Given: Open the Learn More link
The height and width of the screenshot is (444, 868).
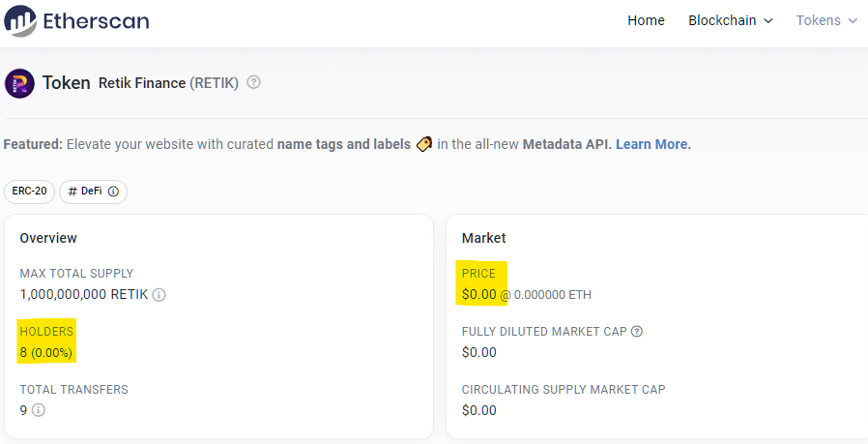Looking at the screenshot, I should point(653,144).
